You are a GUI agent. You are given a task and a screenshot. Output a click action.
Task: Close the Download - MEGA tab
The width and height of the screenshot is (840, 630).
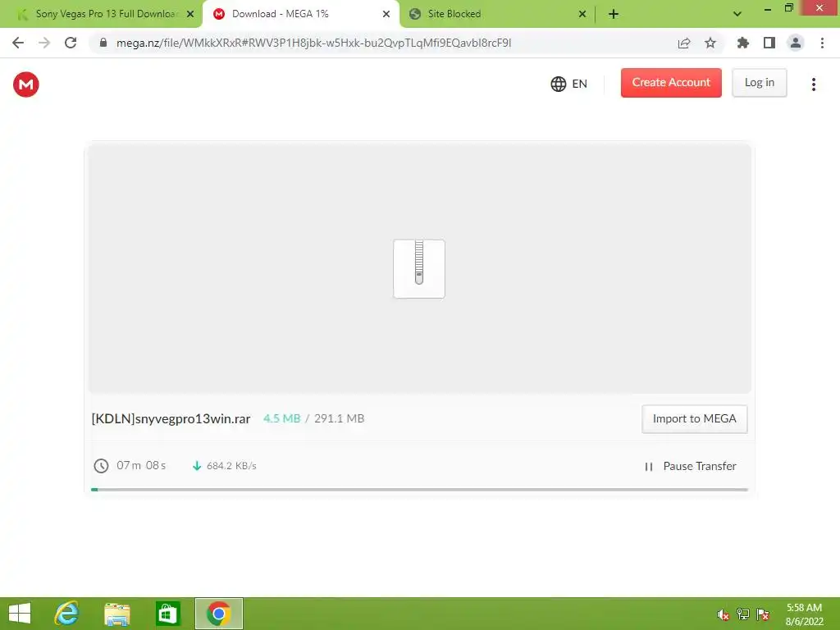click(386, 14)
